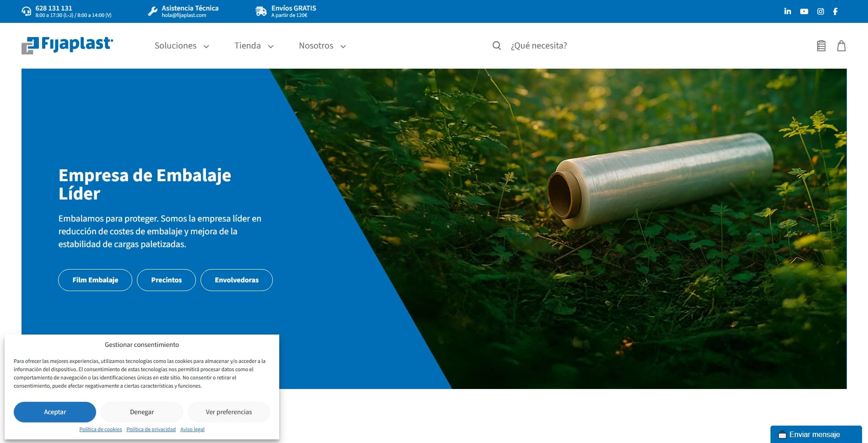Select the Precintos button
Screen dimensions: 868x443
click(x=166, y=280)
